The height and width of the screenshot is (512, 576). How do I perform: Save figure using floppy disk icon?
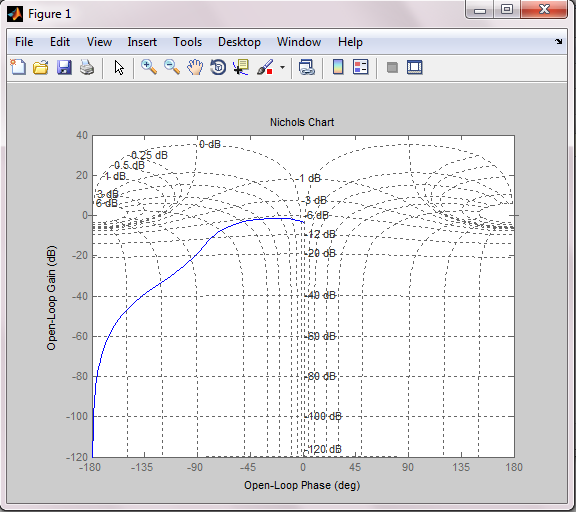point(64,68)
